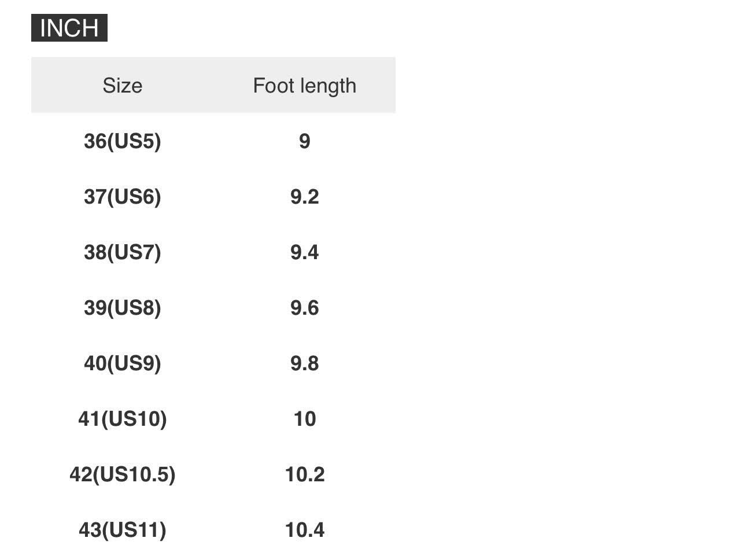Choose the 43(US11) size row
Viewport: 746px width, 560px height.
pyautogui.click(x=122, y=530)
